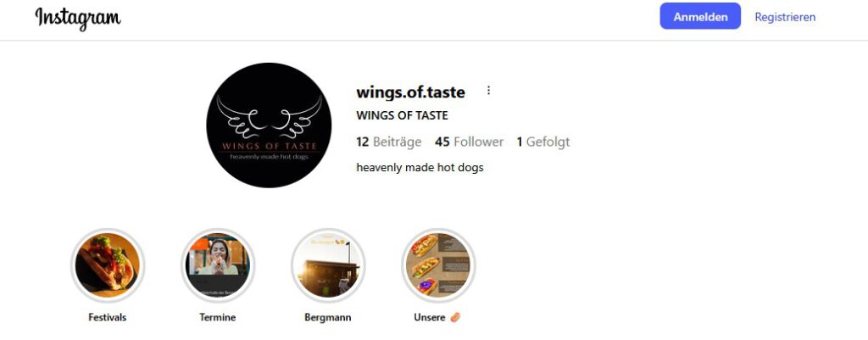The height and width of the screenshot is (340, 868).
Task: Show the 45 Follower list
Action: point(469,142)
